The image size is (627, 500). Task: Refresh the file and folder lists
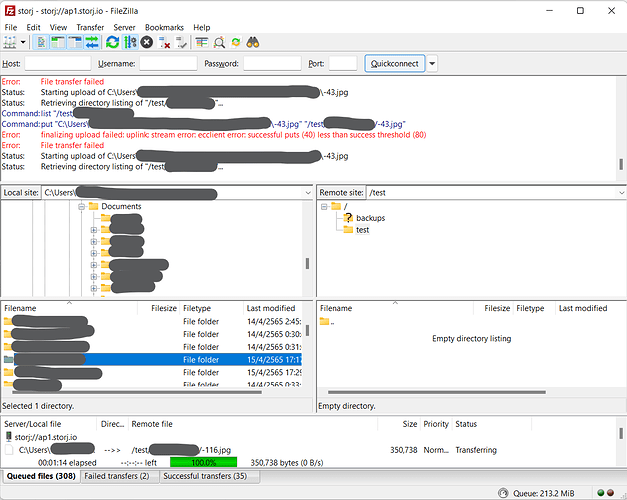112,42
